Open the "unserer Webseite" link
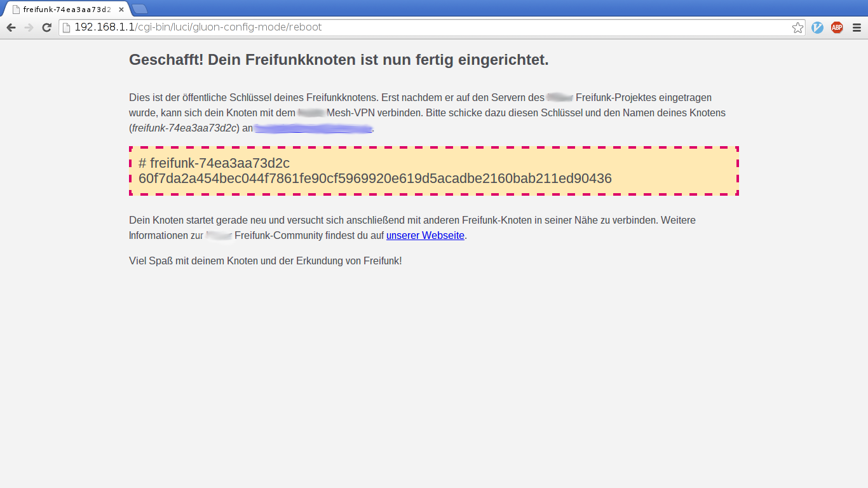Image resolution: width=868 pixels, height=488 pixels. tap(425, 235)
